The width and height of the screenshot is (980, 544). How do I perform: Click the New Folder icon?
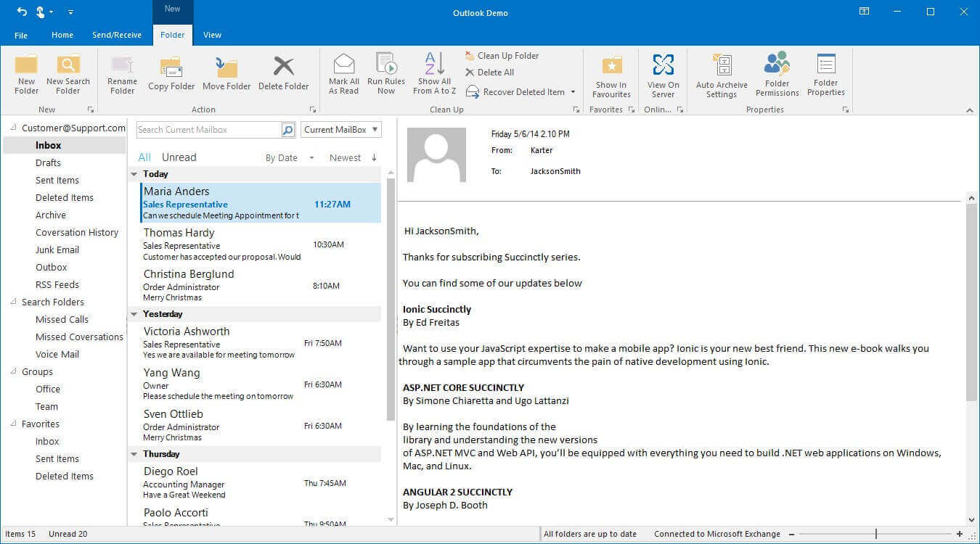[x=26, y=65]
